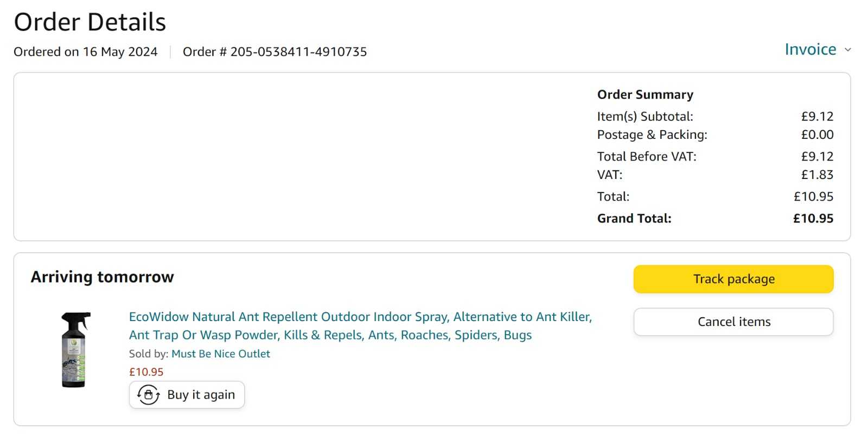The image size is (868, 448).
Task: Click the Order Details heading
Action: (x=90, y=22)
